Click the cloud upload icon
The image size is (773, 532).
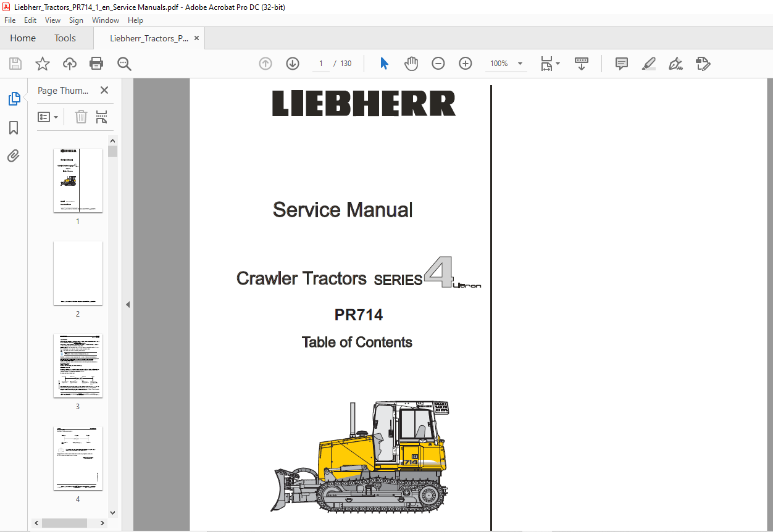(70, 64)
